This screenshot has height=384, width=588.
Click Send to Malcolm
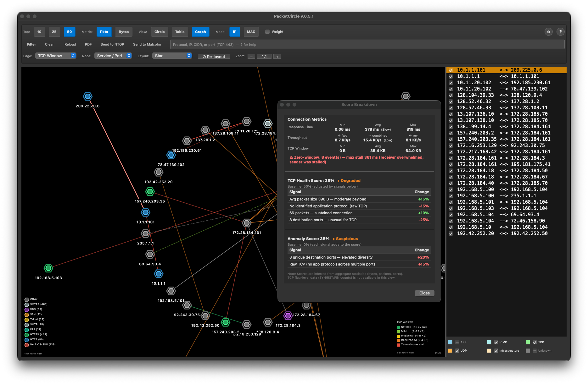pyautogui.click(x=147, y=44)
